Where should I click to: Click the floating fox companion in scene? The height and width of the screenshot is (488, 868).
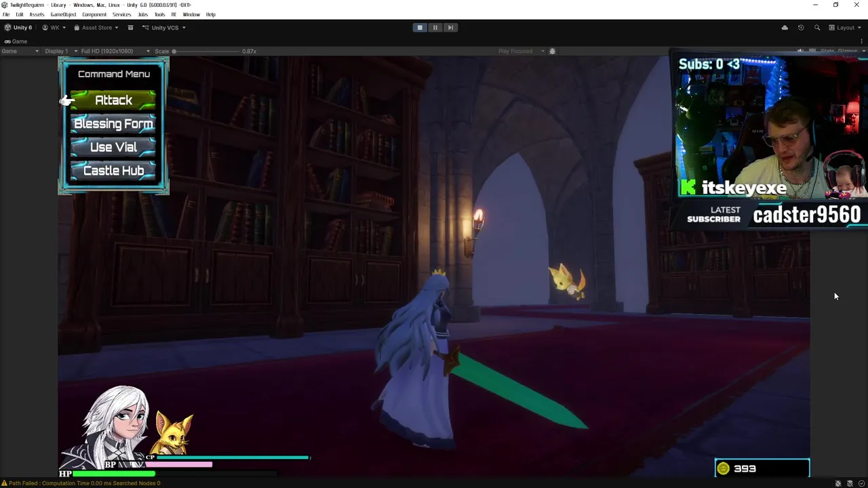[567, 281]
